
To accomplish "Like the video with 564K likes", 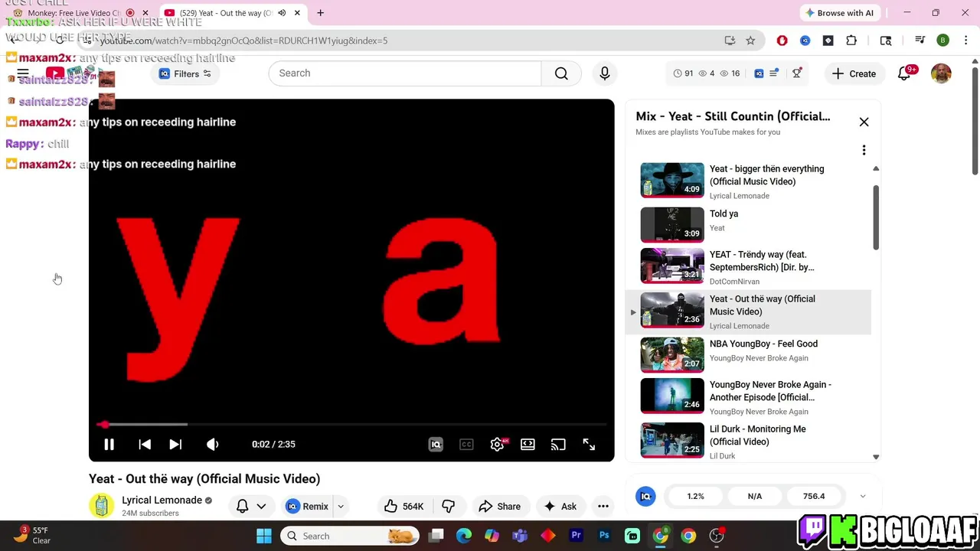I will coord(404,507).
